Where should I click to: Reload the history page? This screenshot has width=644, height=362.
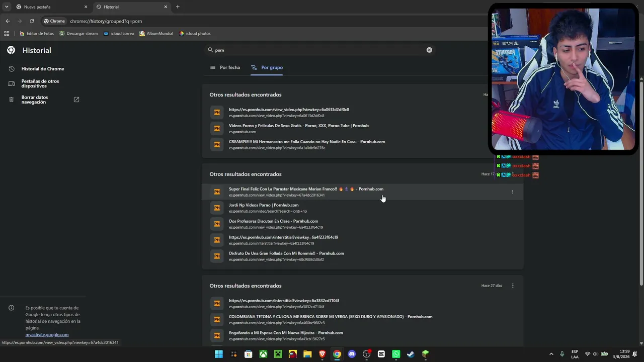coord(32,21)
